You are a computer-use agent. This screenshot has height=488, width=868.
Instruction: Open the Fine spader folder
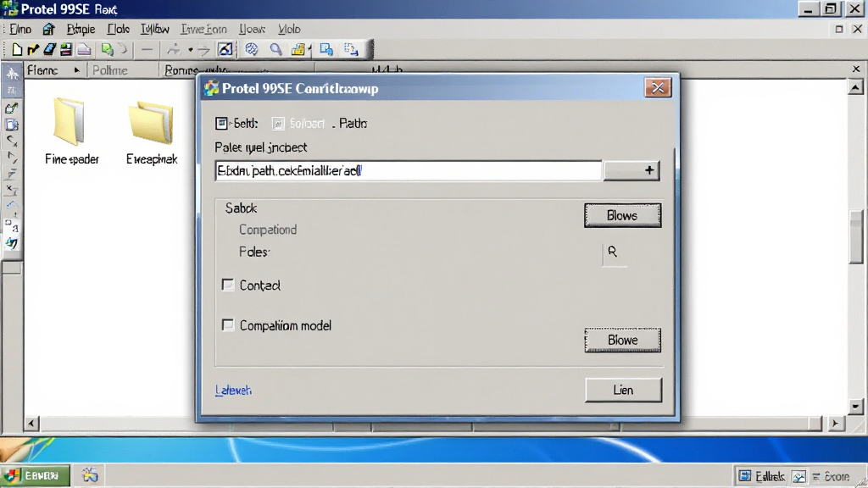pyautogui.click(x=71, y=130)
